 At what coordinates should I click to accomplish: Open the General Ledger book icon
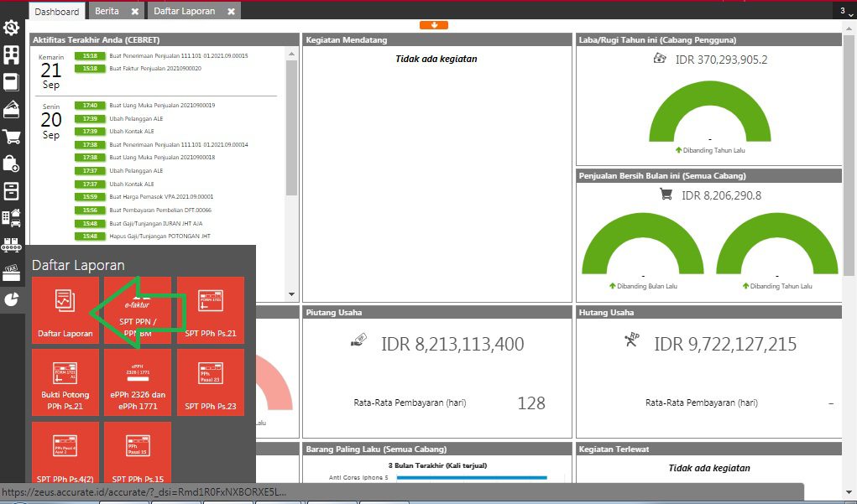coord(12,82)
